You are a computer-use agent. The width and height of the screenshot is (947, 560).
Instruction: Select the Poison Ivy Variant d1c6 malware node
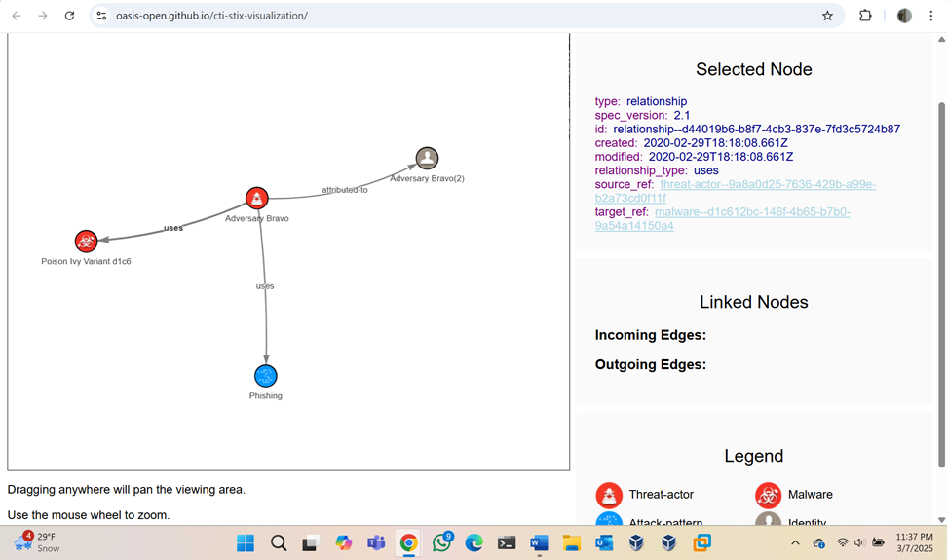click(x=86, y=241)
